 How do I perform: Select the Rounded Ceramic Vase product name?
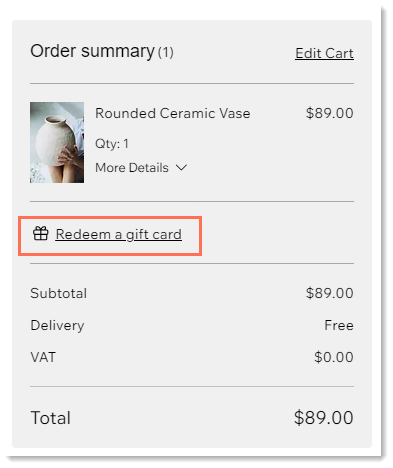pos(173,113)
